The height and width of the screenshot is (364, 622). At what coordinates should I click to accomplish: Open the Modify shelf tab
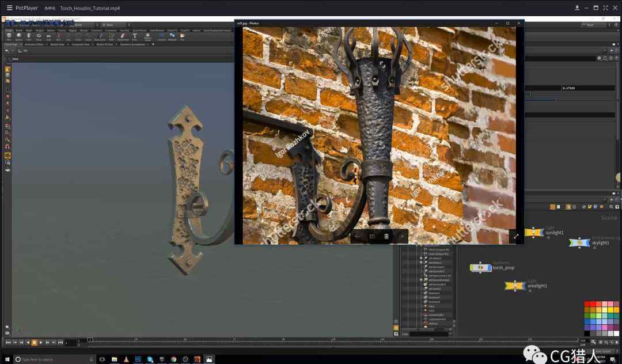click(x=19, y=31)
